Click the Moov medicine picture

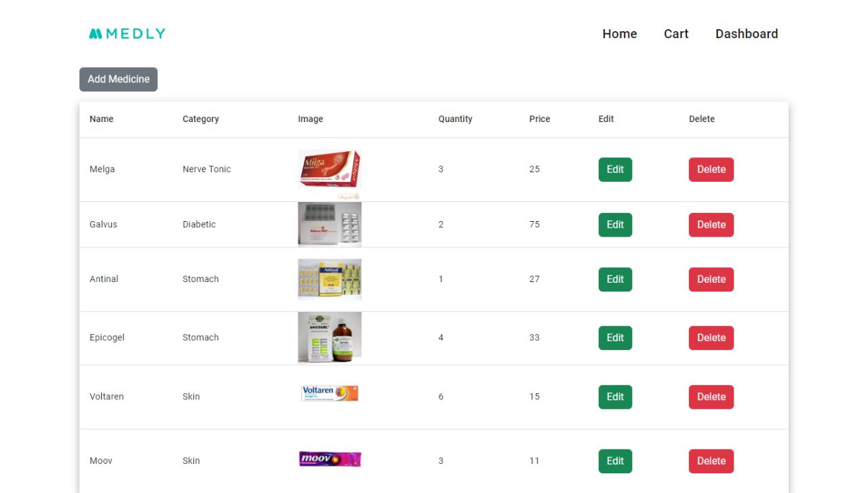pos(330,458)
